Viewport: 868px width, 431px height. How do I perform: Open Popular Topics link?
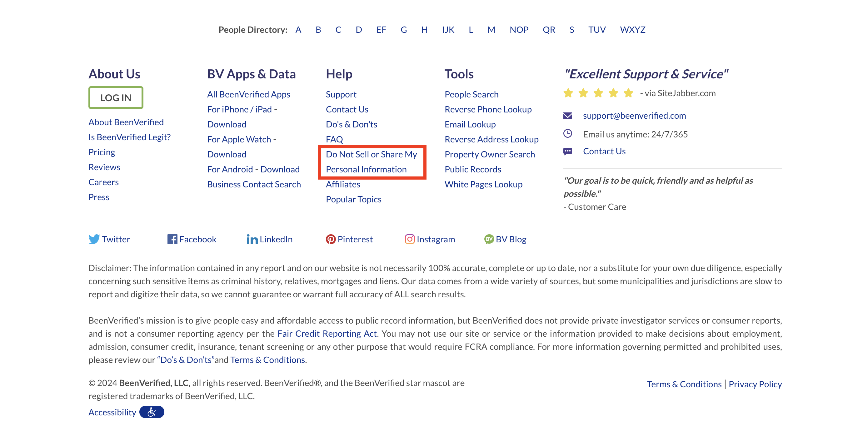[x=354, y=199]
